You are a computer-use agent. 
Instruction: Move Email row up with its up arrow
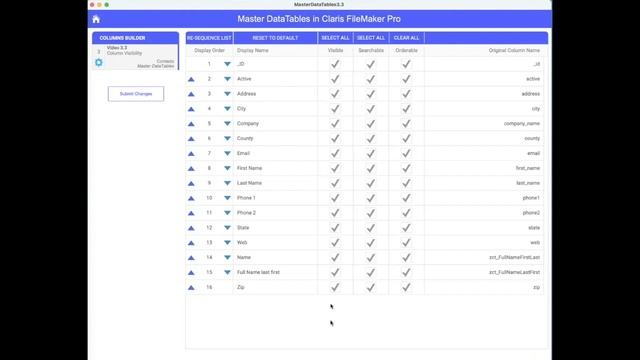(x=191, y=153)
